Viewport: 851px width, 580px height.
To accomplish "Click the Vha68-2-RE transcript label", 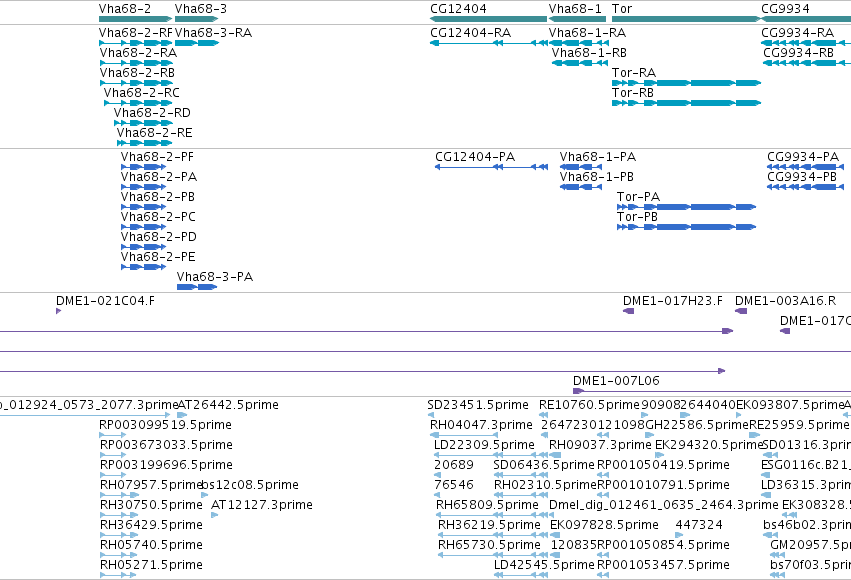I will (155, 133).
